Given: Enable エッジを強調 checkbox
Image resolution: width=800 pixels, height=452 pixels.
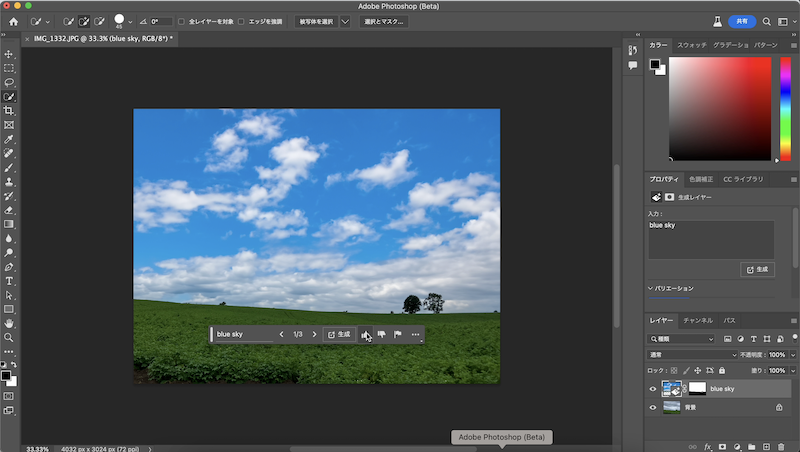Looking at the screenshot, I should (241, 21).
